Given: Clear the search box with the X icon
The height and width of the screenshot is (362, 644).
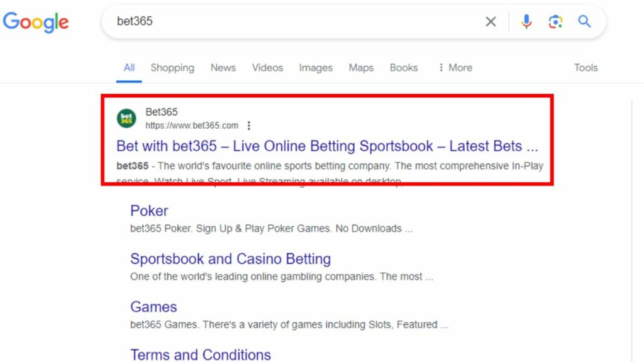Looking at the screenshot, I should pyautogui.click(x=491, y=21).
